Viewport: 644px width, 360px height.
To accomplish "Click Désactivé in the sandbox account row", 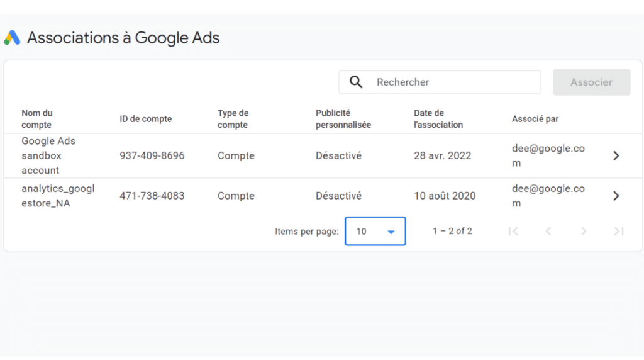I will coord(338,155).
